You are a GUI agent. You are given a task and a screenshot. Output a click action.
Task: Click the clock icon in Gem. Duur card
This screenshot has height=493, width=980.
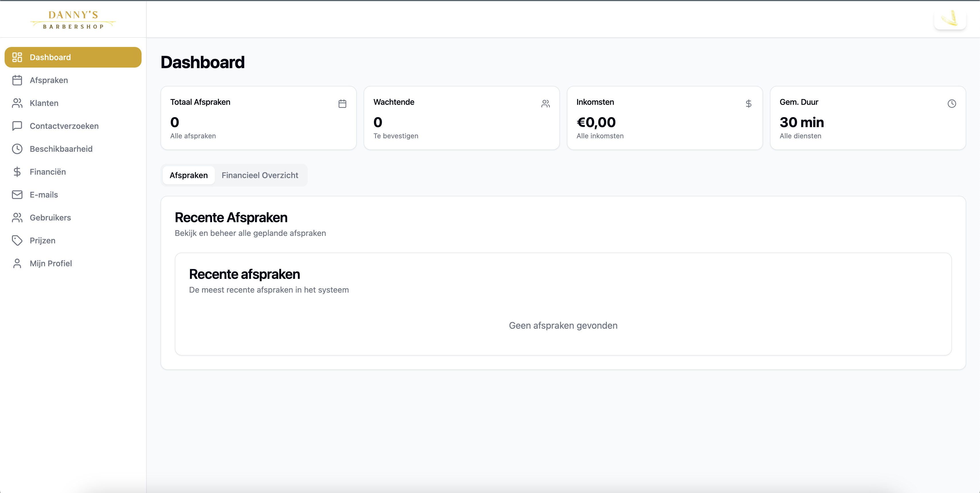[951, 103]
